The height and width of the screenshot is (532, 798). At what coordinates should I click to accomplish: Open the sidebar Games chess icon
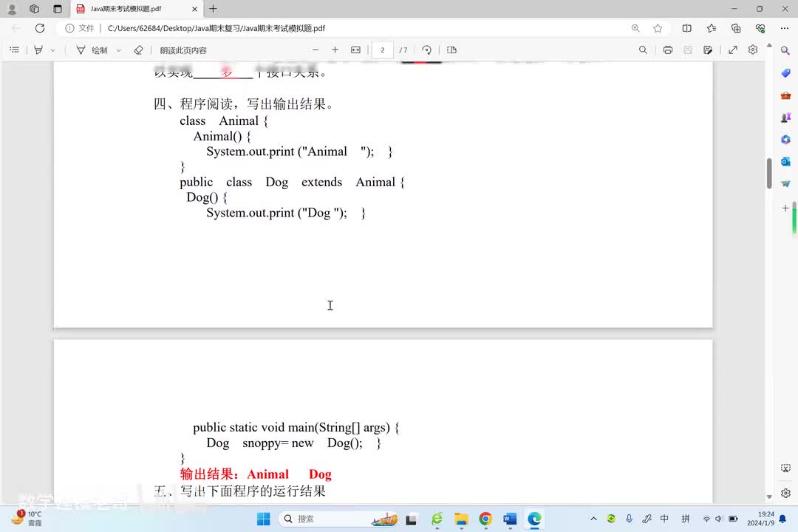point(785,117)
